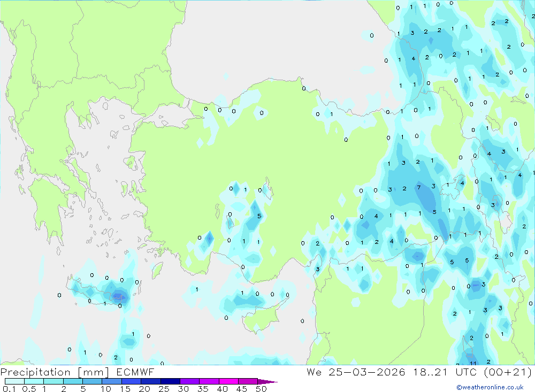This screenshot has width=535, height=392.
Task: Click the 20–25 mm legend swatch
Action: (x=151, y=381)
